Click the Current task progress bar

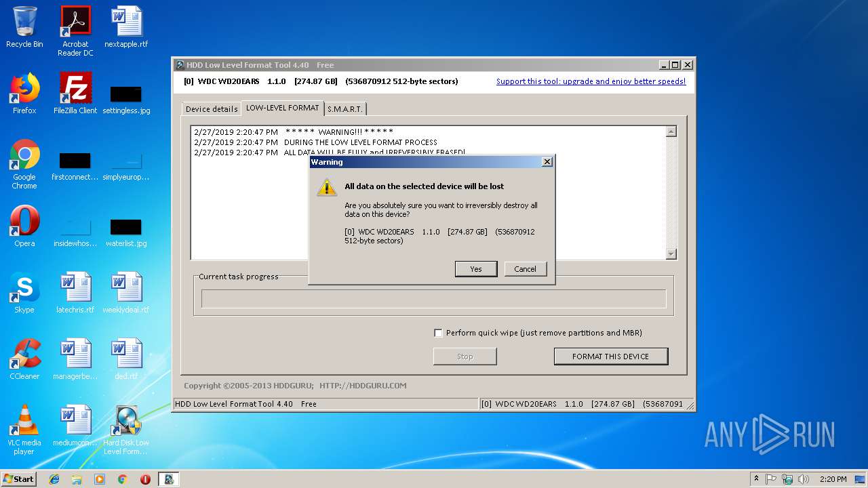point(434,299)
